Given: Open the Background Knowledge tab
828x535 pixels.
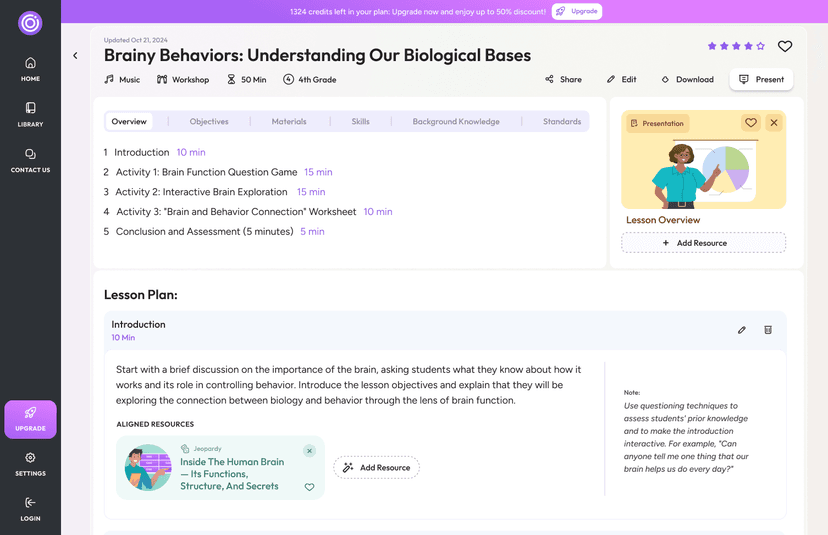Looking at the screenshot, I should tap(456, 122).
